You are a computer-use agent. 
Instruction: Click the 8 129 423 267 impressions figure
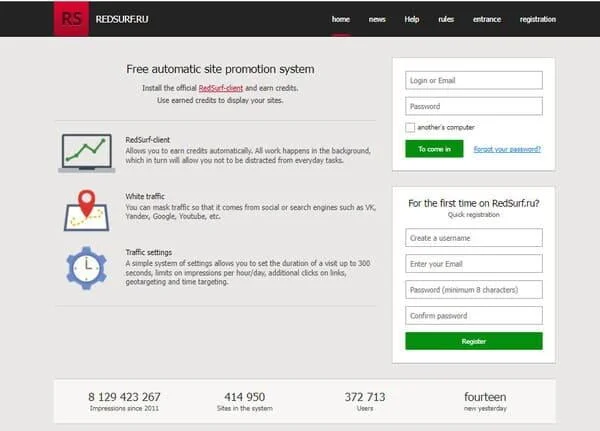124,397
